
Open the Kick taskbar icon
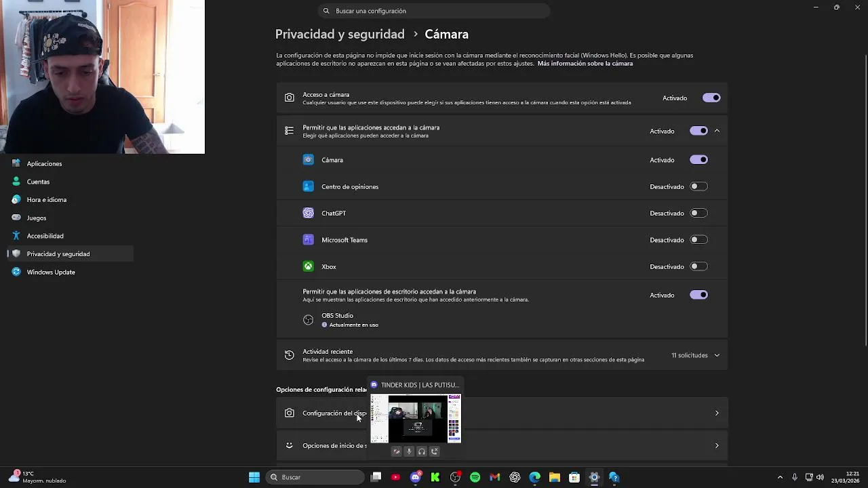pyautogui.click(x=435, y=477)
